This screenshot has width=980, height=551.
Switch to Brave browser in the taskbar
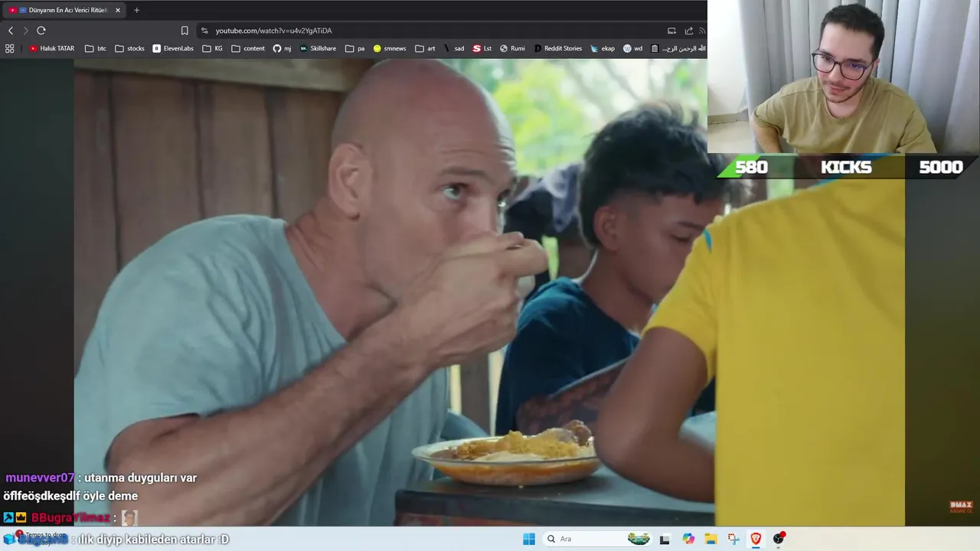(x=756, y=539)
